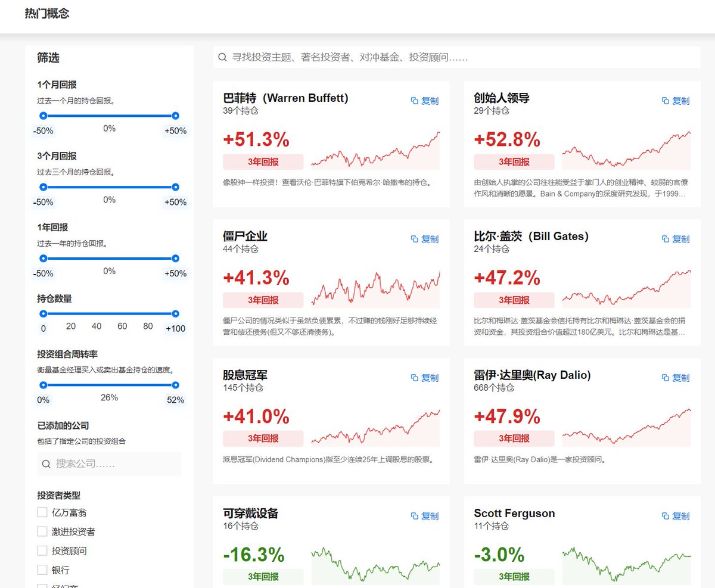The height and width of the screenshot is (588, 715).
Task: Click the +47.9% return value
Action: [507, 416]
